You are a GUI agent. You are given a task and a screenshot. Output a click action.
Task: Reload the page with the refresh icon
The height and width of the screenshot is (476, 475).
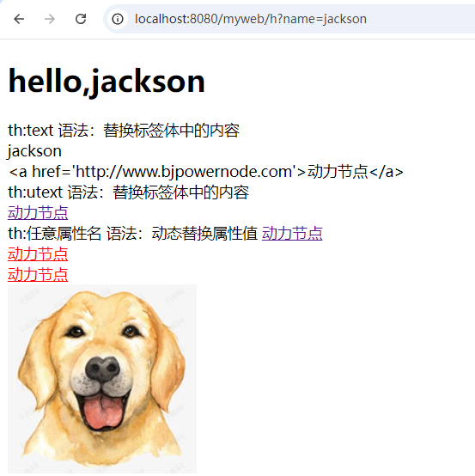point(81,19)
